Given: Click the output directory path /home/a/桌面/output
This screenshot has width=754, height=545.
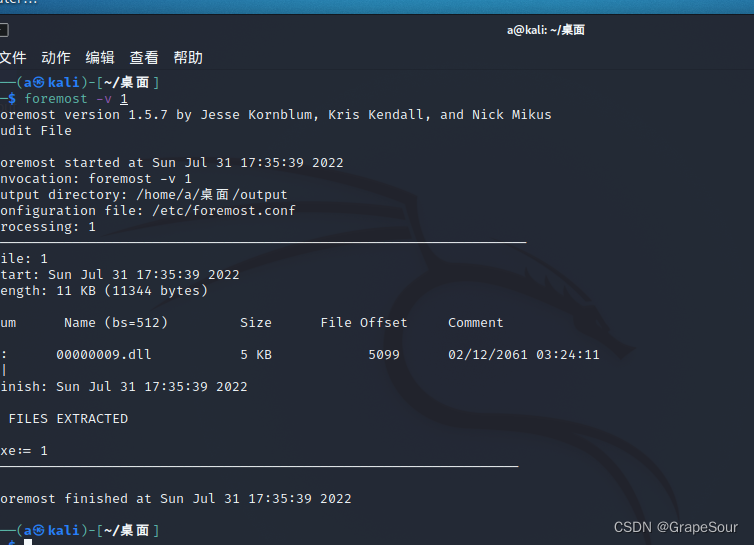Looking at the screenshot, I should coord(212,194).
